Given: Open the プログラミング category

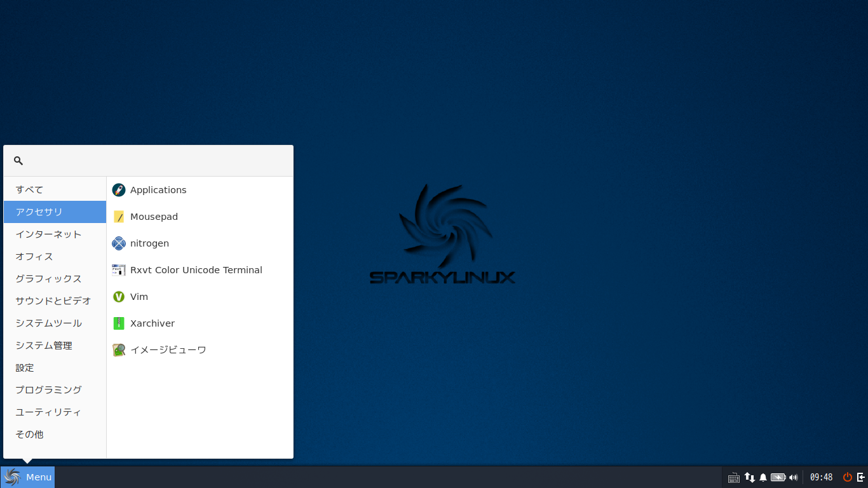Looking at the screenshot, I should click(x=55, y=390).
